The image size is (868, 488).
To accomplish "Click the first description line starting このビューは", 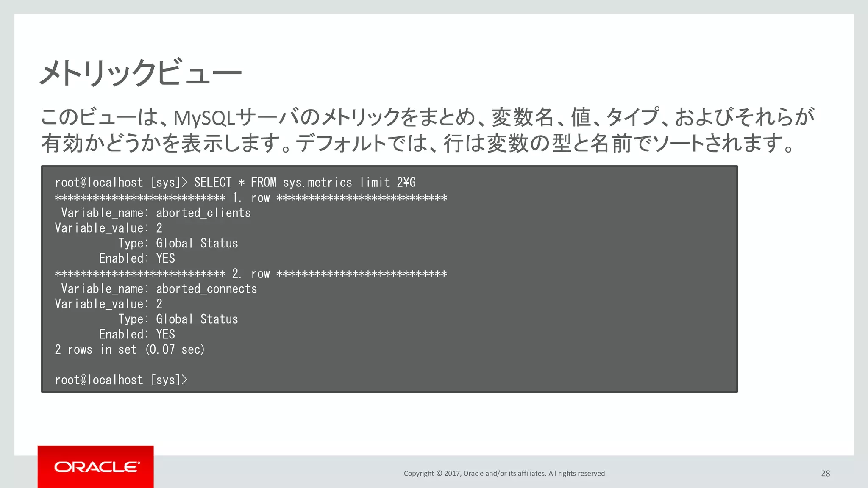I will click(x=427, y=117).
